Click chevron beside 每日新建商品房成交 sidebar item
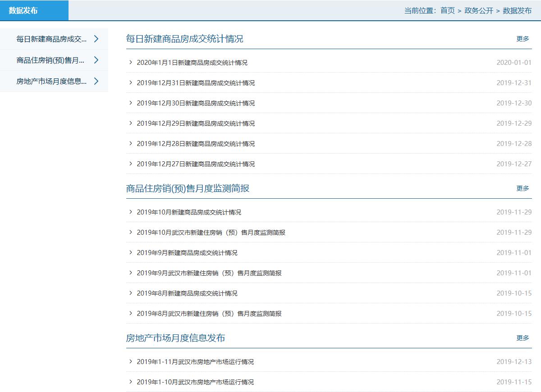 [96, 39]
